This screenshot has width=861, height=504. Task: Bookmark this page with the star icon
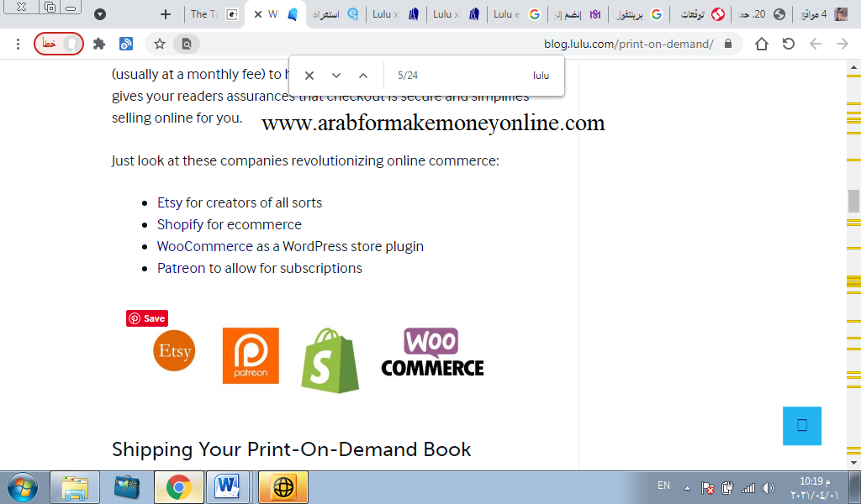pyautogui.click(x=159, y=44)
